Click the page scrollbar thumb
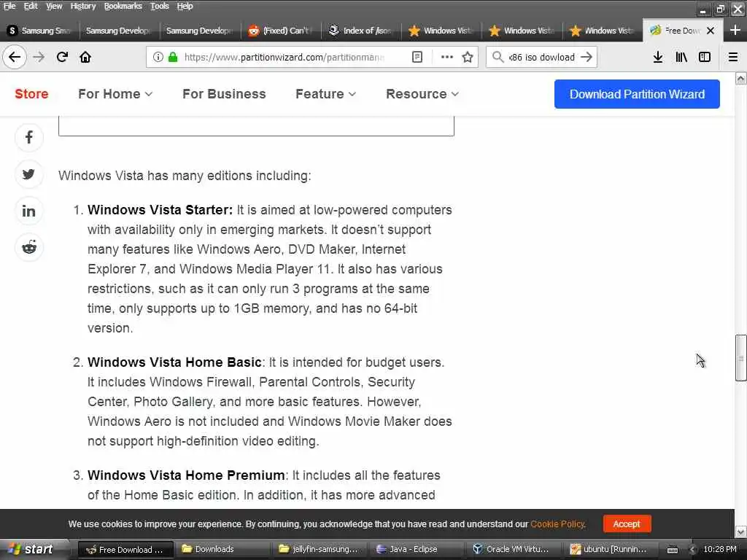The image size is (747, 560). tap(740, 358)
